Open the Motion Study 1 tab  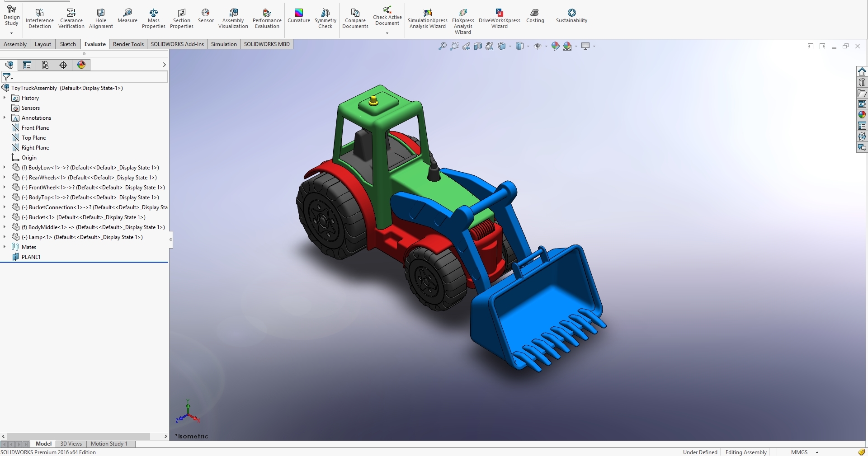pos(109,443)
